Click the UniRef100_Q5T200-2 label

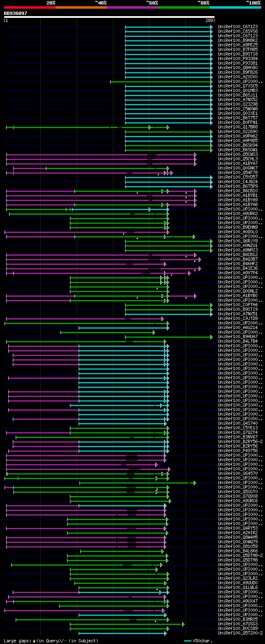(x=240, y=633)
